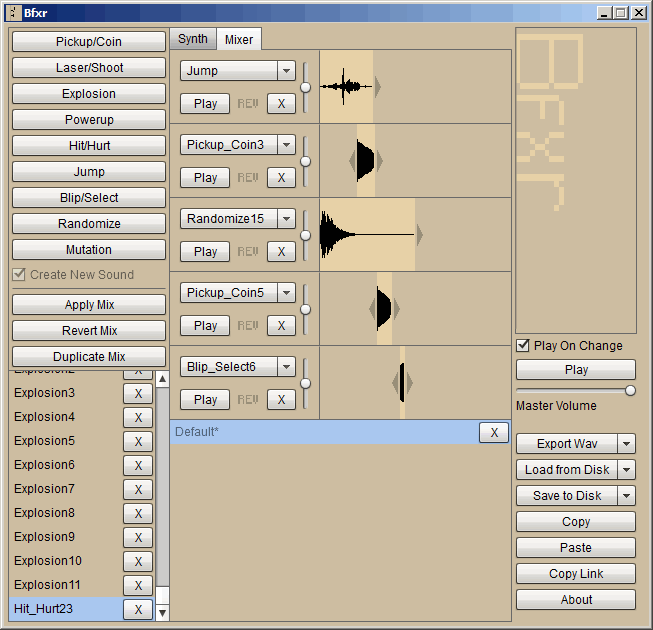Play the Blip_Select6 mixer track

point(205,399)
